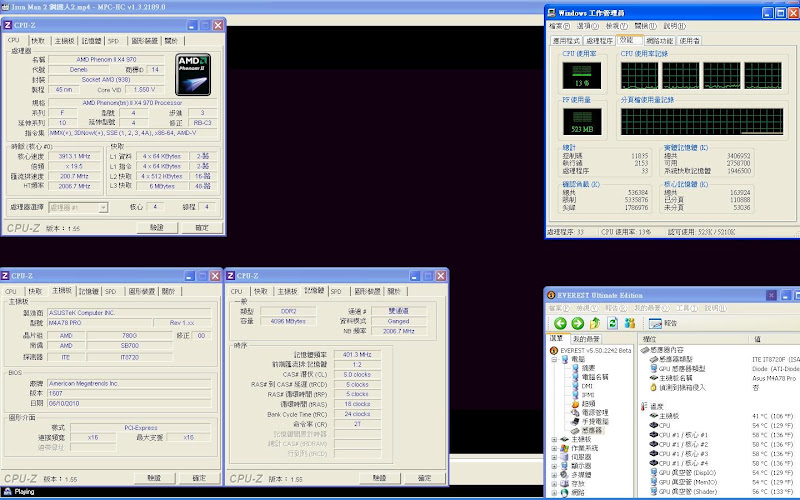The image size is (800, 500).
Task: Click 確定 button in mainboard CPU-Z window
Action: (x=199, y=478)
